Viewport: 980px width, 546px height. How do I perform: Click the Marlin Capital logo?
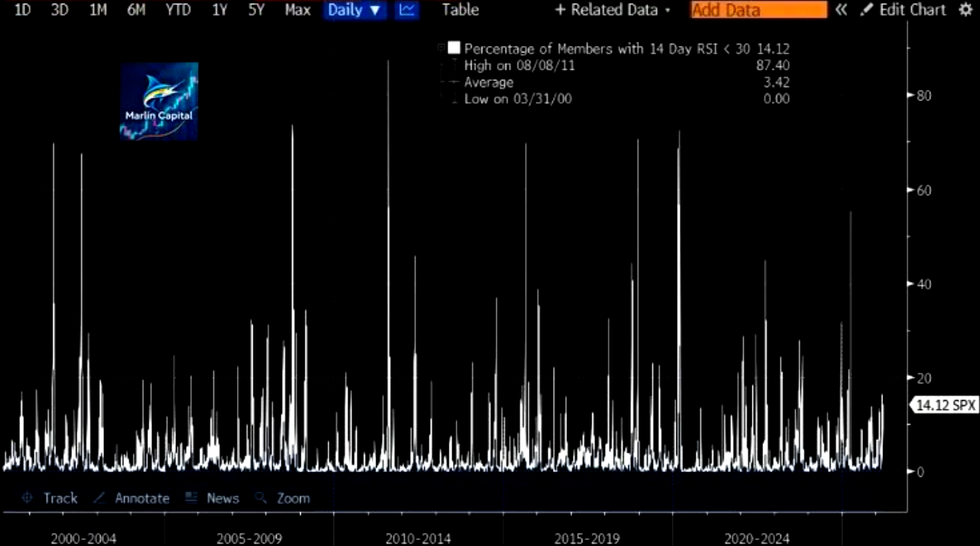pyautogui.click(x=159, y=101)
